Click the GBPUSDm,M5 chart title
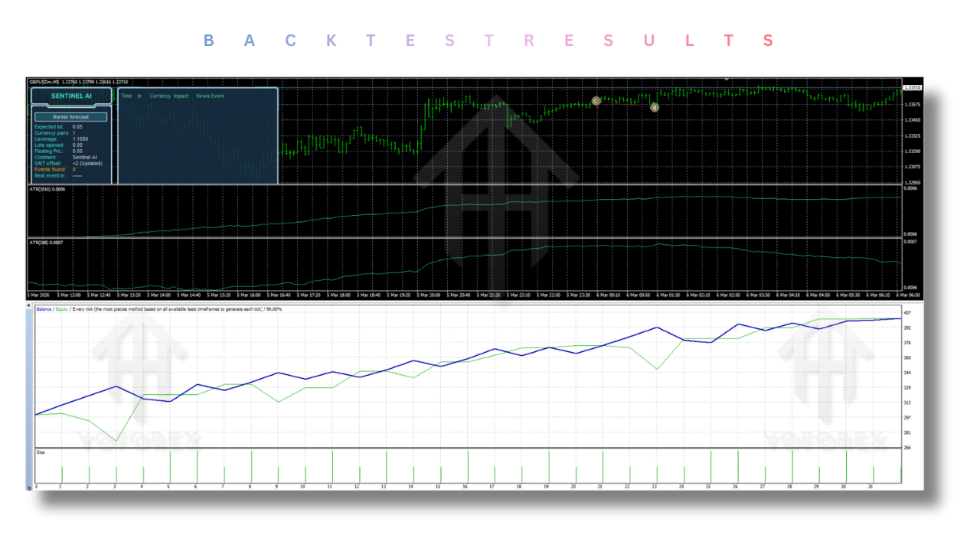Screen dimensions: 980x551 click(x=44, y=81)
